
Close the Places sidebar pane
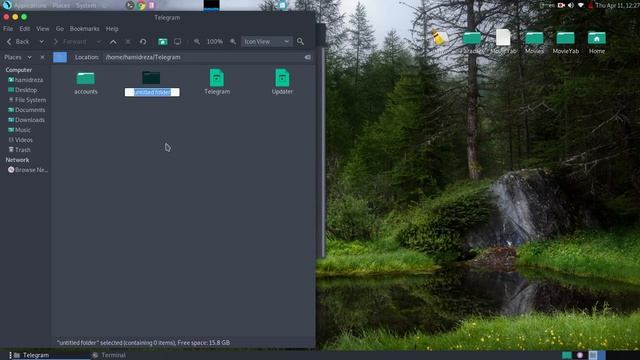tap(42, 58)
